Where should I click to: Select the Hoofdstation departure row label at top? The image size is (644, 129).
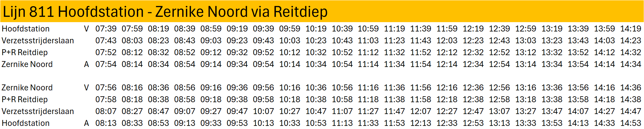click(x=26, y=29)
